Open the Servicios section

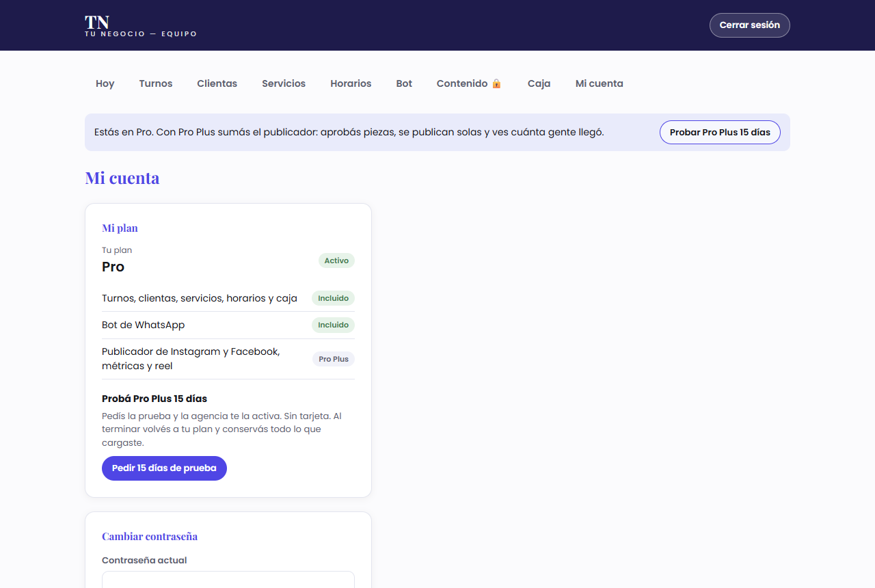pyautogui.click(x=284, y=83)
